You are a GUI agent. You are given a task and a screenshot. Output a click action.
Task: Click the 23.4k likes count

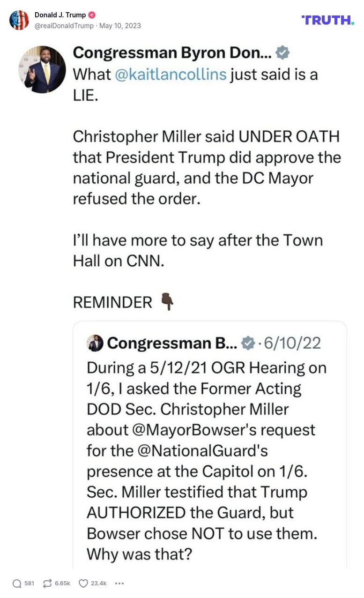tap(98, 583)
